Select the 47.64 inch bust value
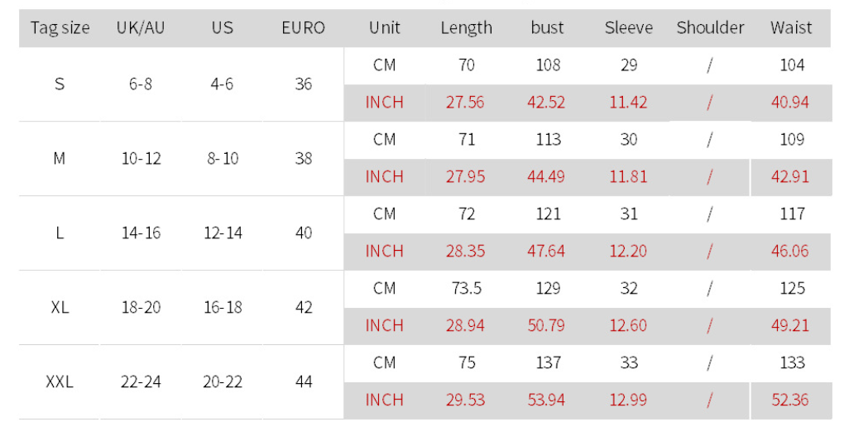Screen dimensions: 868x427 546,251
